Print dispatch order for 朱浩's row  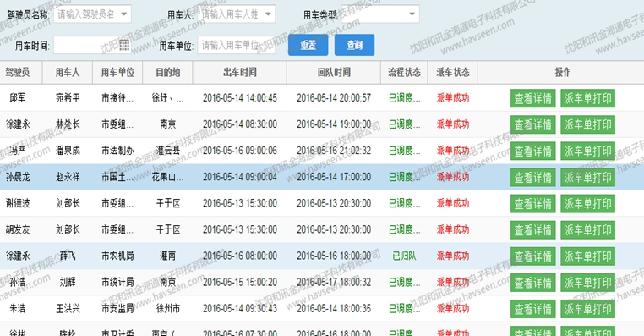(587, 309)
